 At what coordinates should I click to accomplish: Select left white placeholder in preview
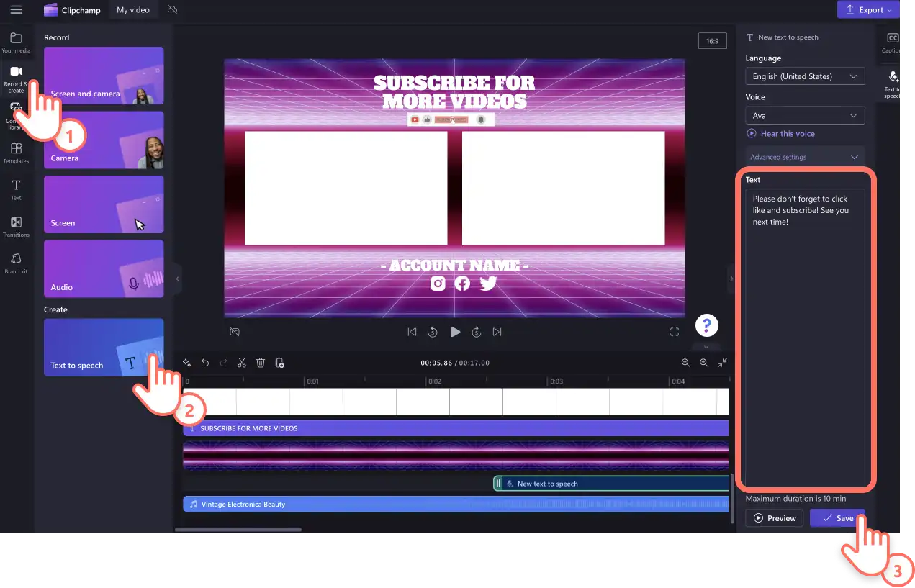[x=346, y=189]
